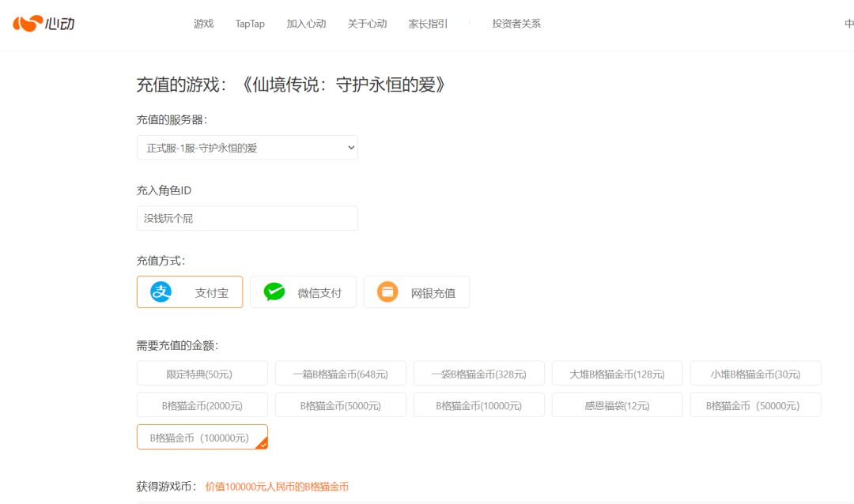
Task: Select 微信支付 payment method
Action: click(x=303, y=292)
